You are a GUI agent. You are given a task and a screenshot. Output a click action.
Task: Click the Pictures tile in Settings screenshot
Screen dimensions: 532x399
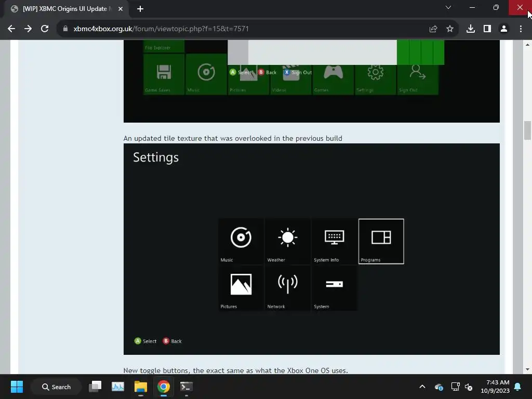[x=241, y=288]
